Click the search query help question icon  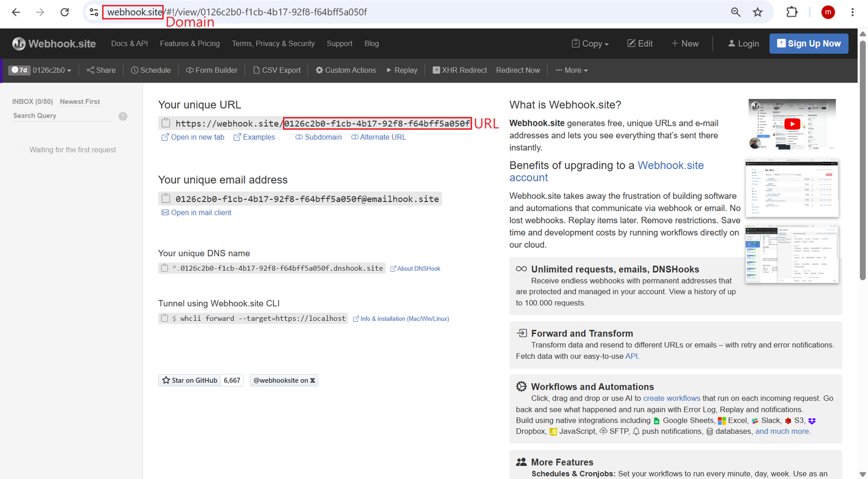(x=123, y=116)
